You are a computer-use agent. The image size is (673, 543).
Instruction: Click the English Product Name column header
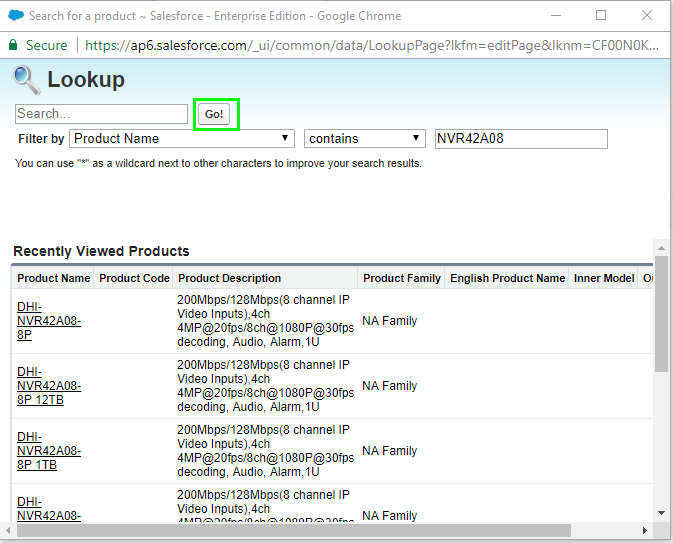coord(507,278)
